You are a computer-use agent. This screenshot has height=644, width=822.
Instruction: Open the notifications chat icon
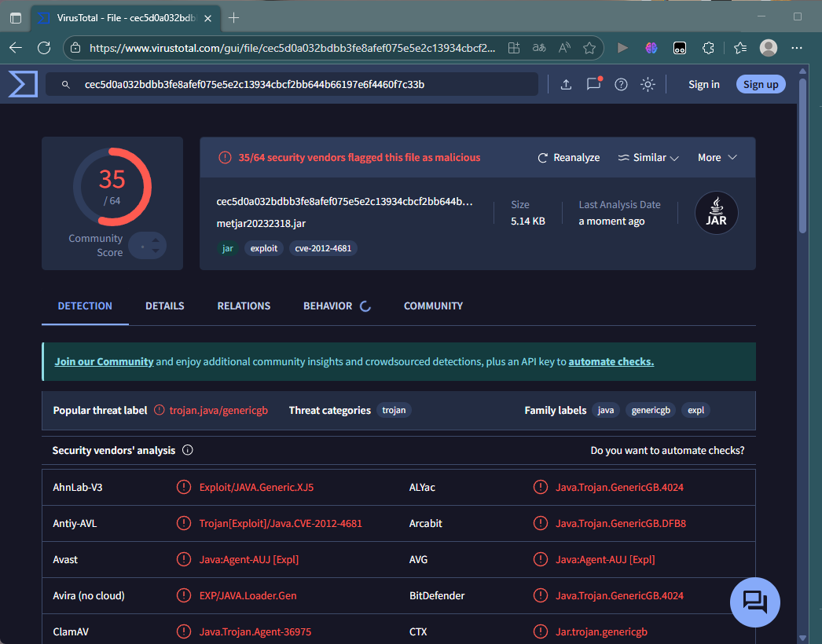[593, 84]
